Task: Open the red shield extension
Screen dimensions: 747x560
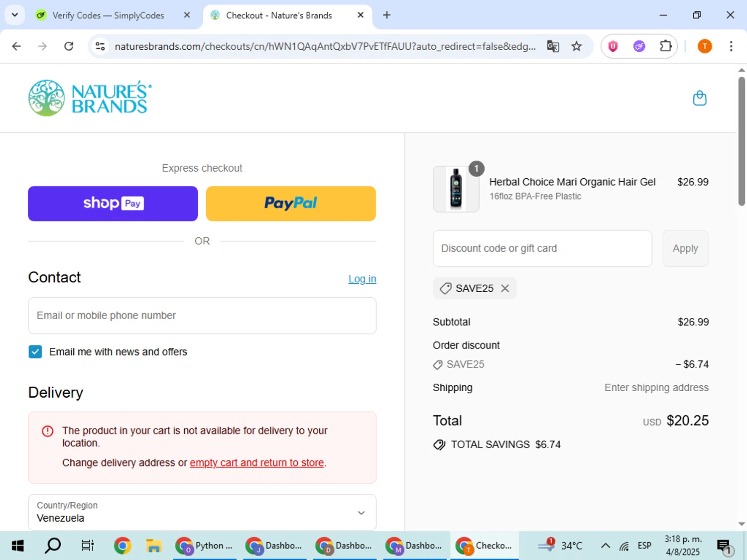Action: click(613, 46)
